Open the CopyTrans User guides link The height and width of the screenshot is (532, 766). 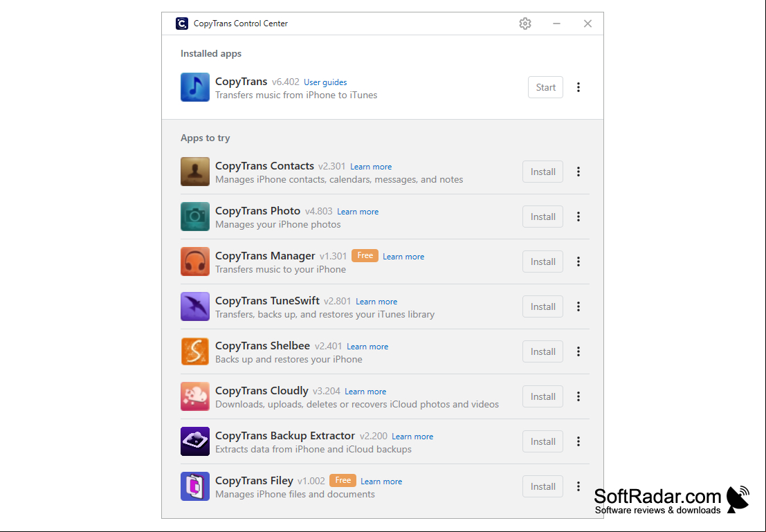click(x=325, y=82)
